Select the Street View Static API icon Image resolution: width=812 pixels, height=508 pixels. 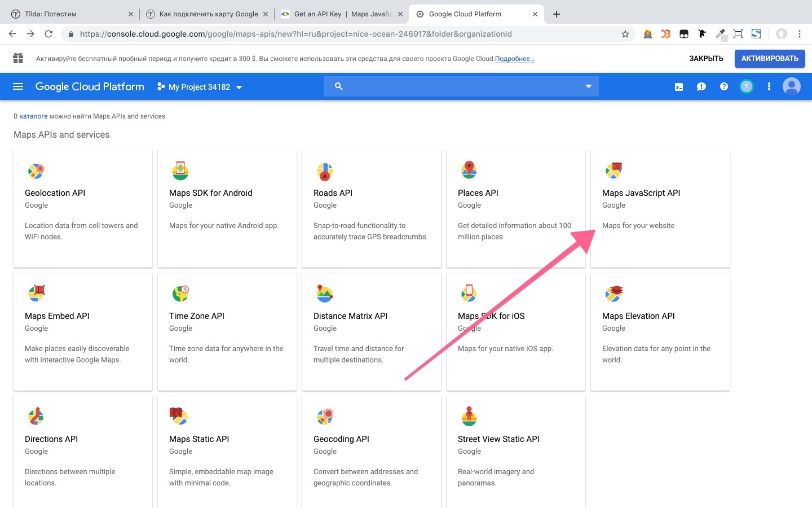pos(469,417)
